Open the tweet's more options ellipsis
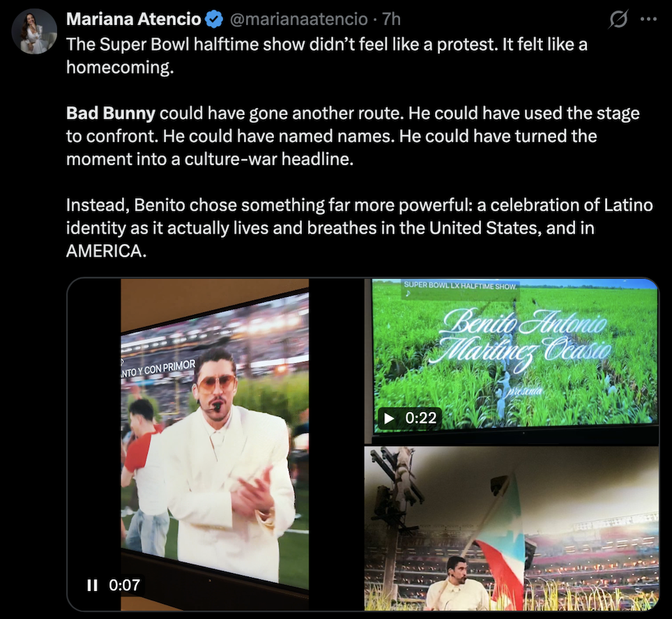The image size is (672, 619). pos(648,19)
